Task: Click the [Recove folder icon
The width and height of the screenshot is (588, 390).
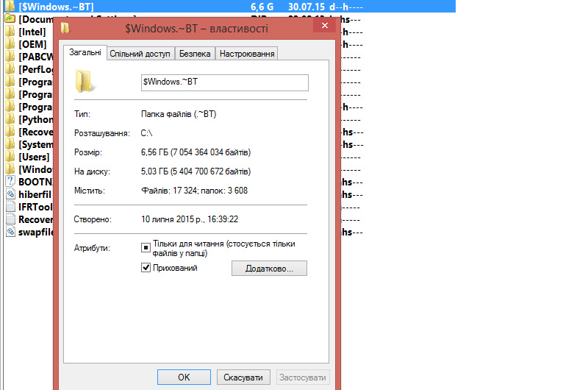Action: click(x=10, y=132)
